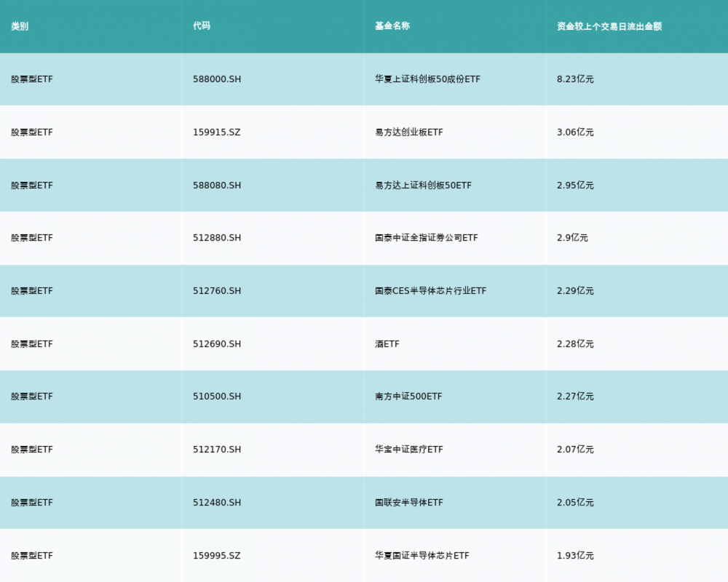This screenshot has height=582, width=728.
Task: Click fund name 华夏上证科创板50成份ETF
Action: coord(427,79)
